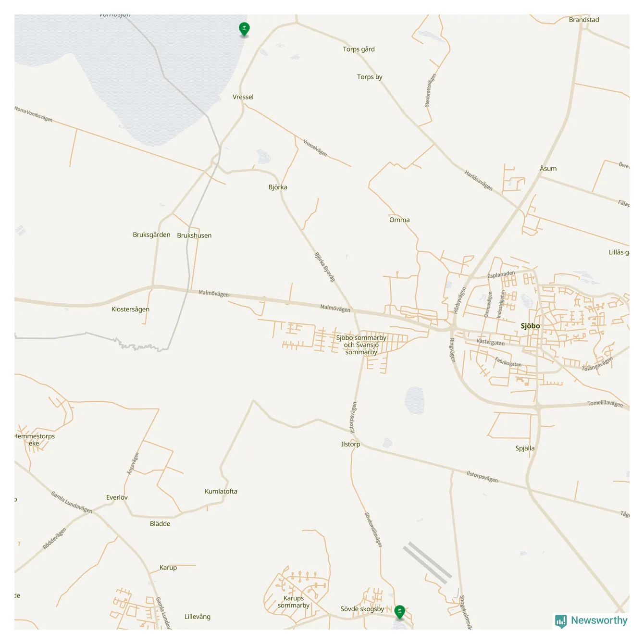Click the airstrip runway symbol
Image resolution: width=644 pixels, height=644 pixels.
pos(427,563)
